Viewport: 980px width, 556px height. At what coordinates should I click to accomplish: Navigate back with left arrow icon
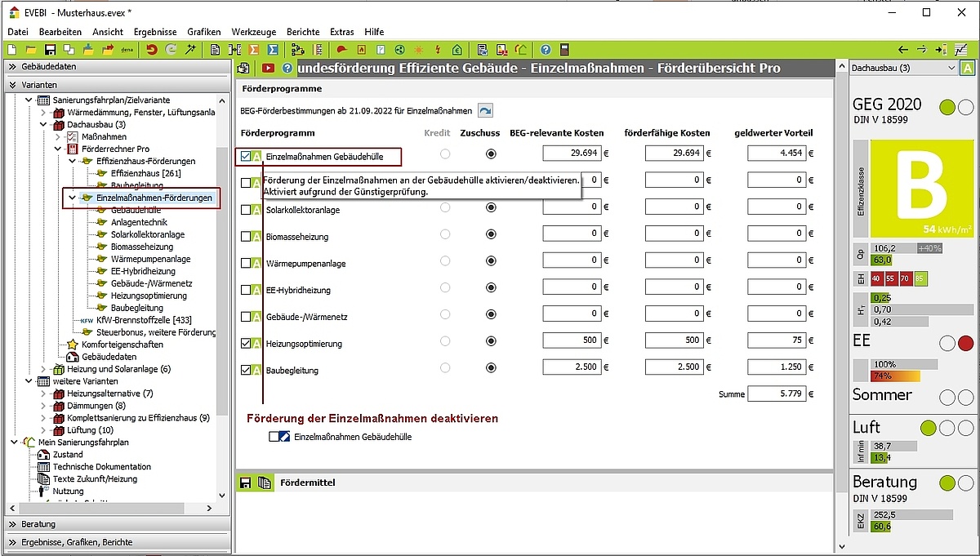tap(903, 50)
